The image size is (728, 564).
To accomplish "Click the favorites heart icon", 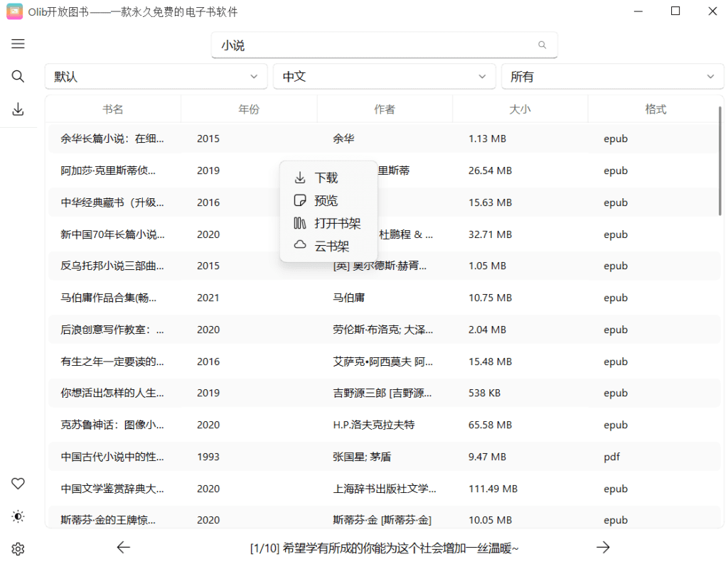I will [18, 484].
